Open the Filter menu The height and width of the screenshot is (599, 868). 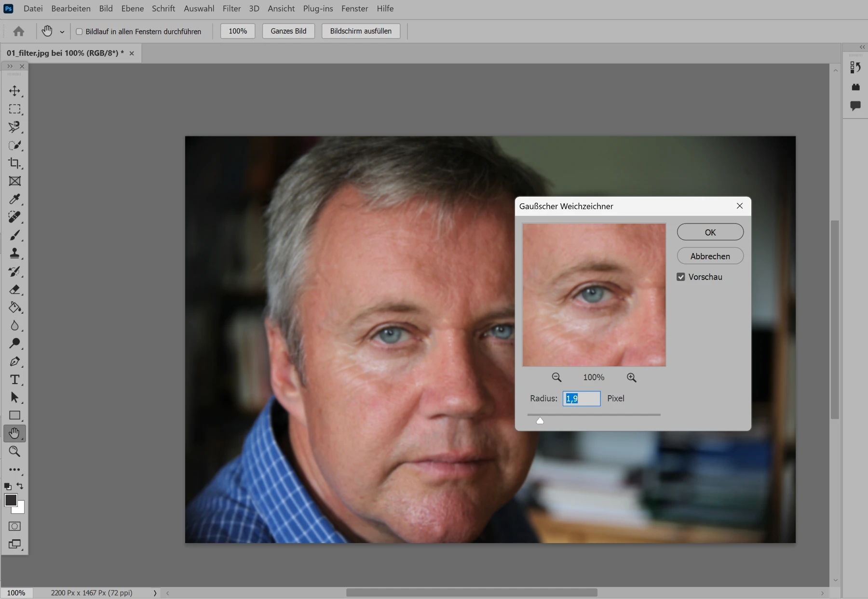[231, 9]
